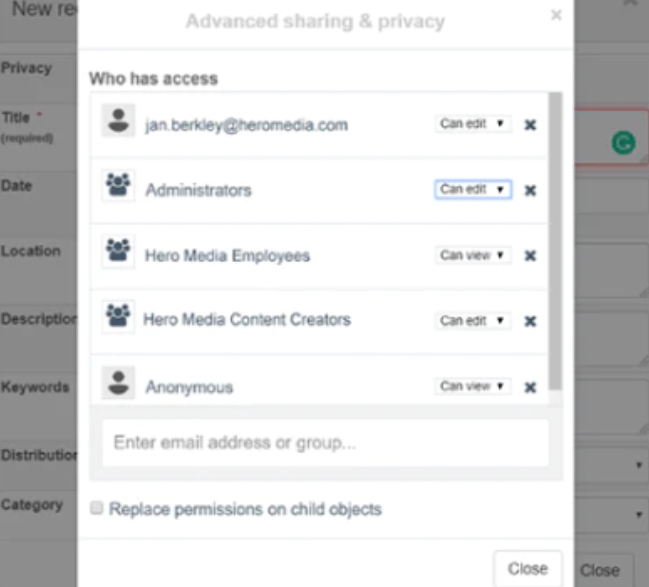Enable Replace permissions on child objects
This screenshot has width=649, height=587.
(x=97, y=508)
